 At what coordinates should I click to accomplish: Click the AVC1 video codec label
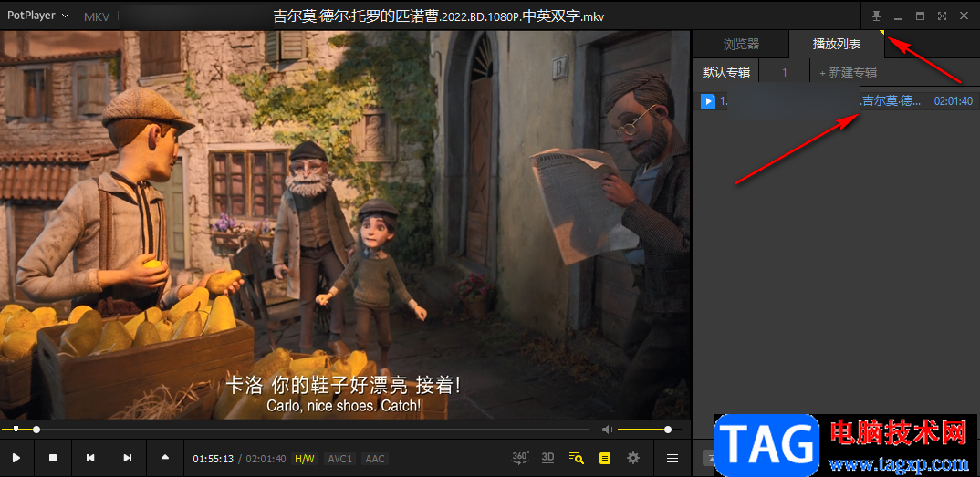point(340,459)
